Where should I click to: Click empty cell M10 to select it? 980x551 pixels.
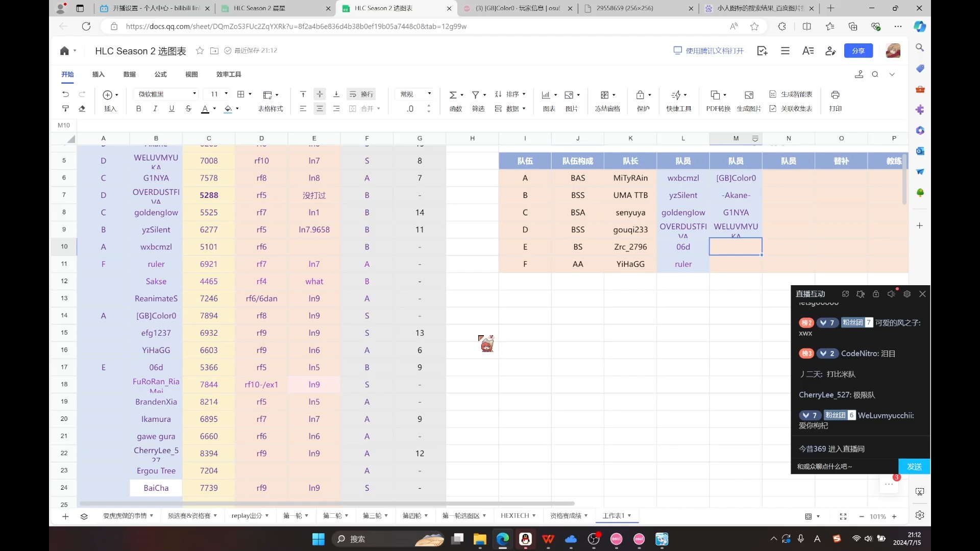click(736, 246)
